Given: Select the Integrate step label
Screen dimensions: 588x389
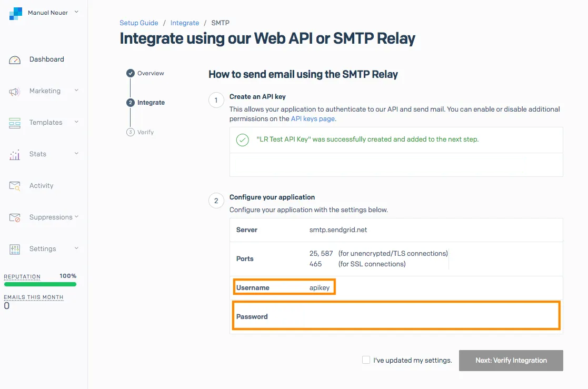Looking at the screenshot, I should pos(151,103).
